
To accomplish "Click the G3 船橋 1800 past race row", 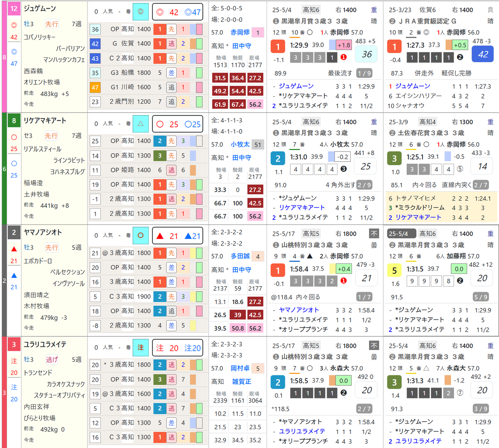I will tap(148, 73).
